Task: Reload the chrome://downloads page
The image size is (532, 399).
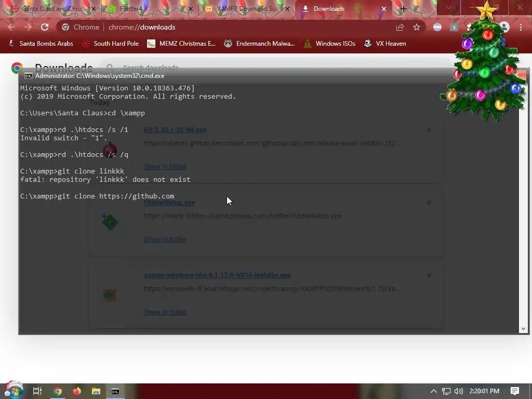Action: tap(45, 27)
